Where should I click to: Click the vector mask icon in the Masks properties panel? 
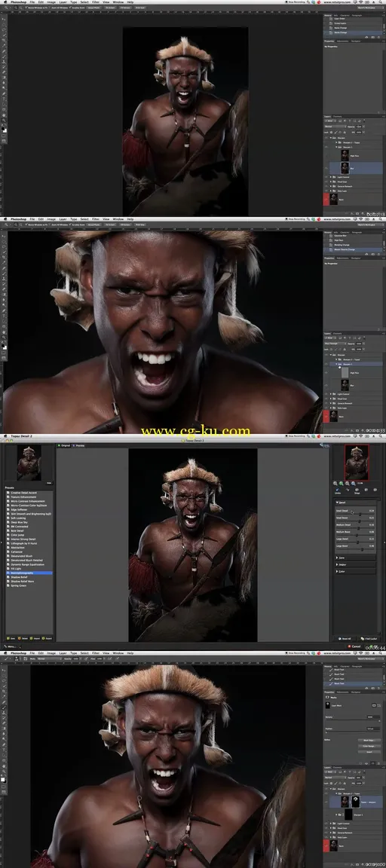378,705
